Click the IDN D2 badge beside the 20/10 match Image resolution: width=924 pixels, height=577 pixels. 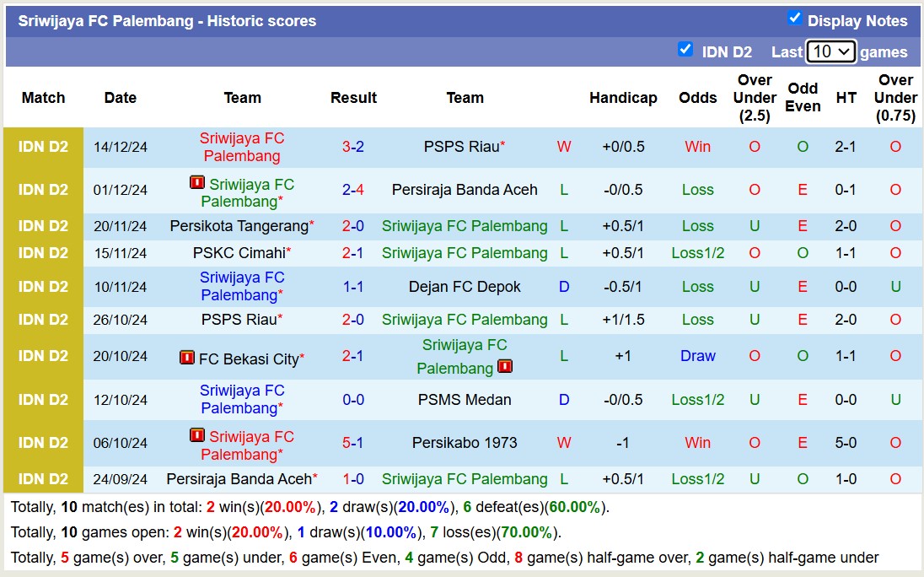pos(43,356)
